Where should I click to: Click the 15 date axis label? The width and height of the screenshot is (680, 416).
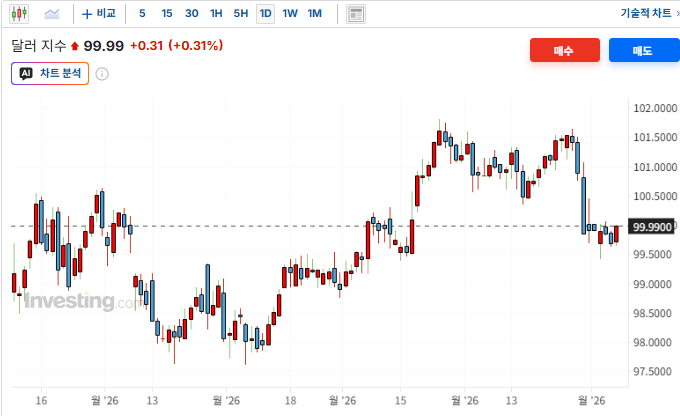(400, 400)
